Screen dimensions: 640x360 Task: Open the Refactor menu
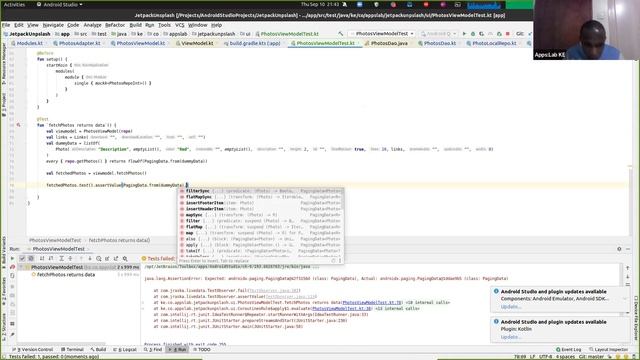click(x=115, y=25)
